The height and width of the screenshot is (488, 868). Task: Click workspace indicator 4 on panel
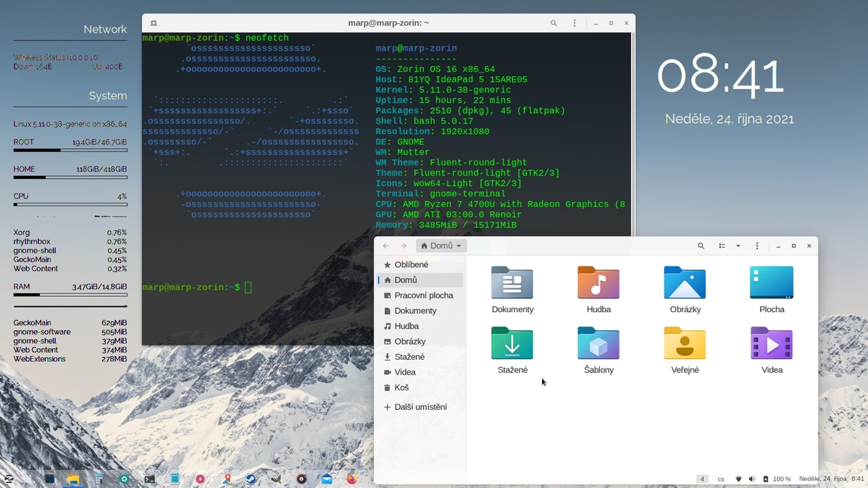[702, 479]
